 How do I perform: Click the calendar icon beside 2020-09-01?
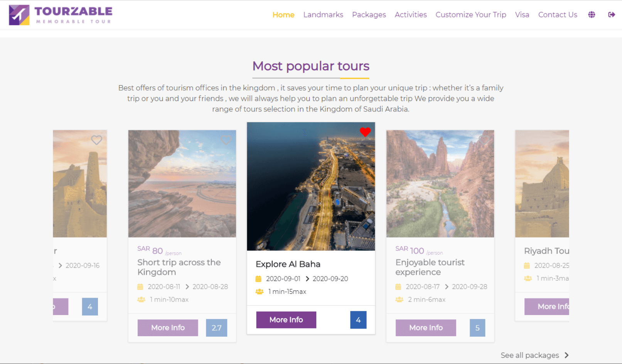click(x=258, y=279)
